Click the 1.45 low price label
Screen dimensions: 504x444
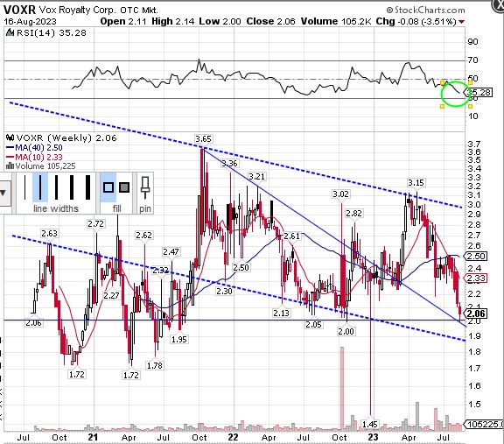[370, 425]
